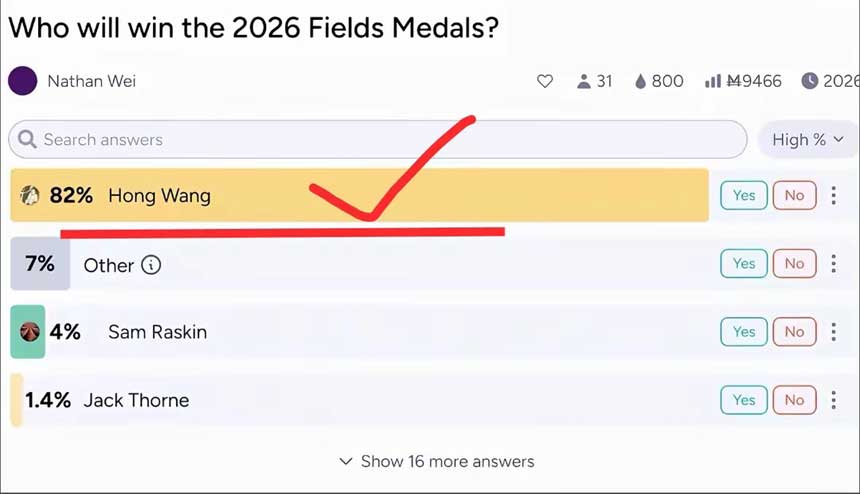Bet No on the Other answer
Viewport: 860px width, 494px height.
coord(794,264)
